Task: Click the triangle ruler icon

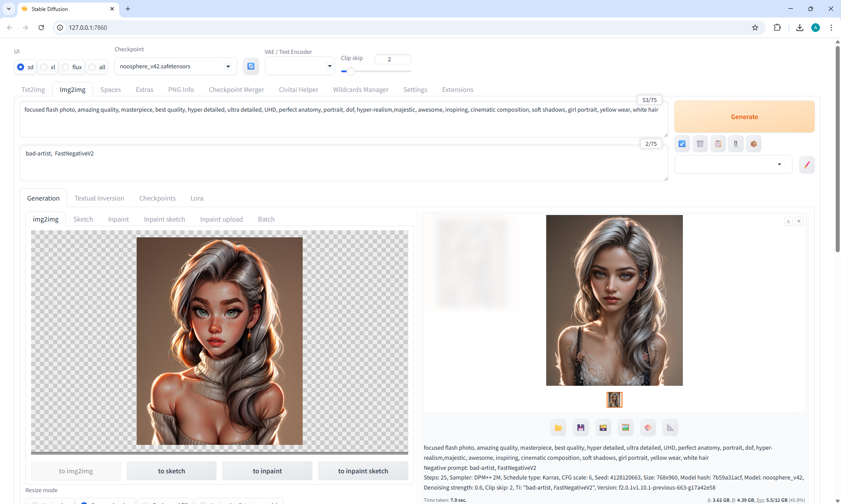Action: click(x=670, y=427)
